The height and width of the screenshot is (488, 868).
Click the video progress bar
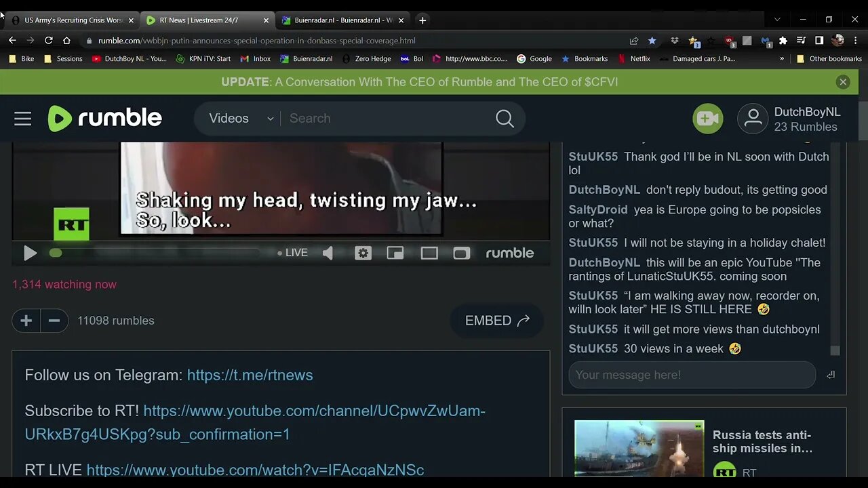coord(156,253)
